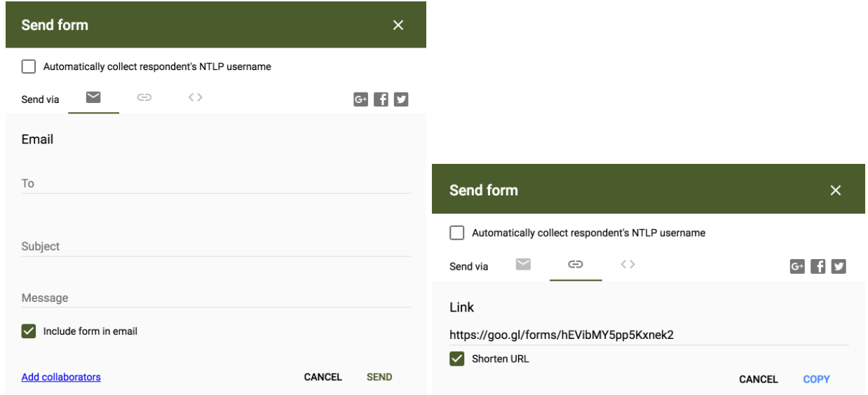Screen dimensions: 868x395
Task: Select the goo.gl form URL text
Action: (562, 335)
